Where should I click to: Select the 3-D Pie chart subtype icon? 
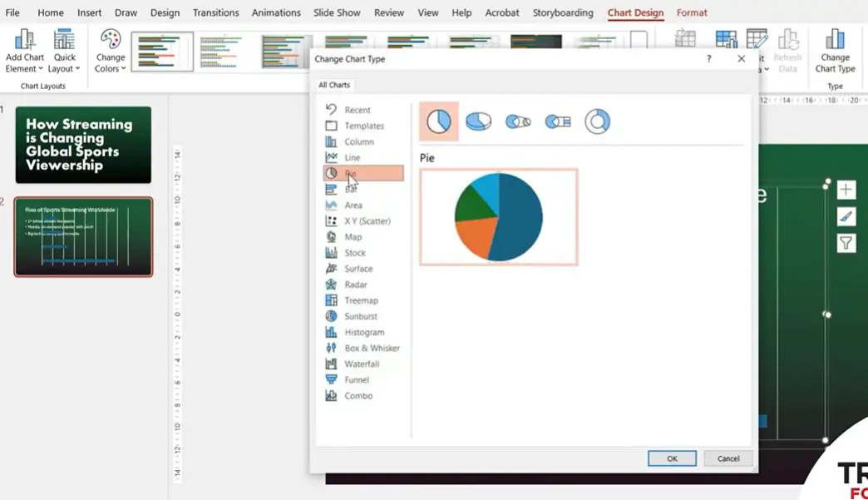(478, 121)
